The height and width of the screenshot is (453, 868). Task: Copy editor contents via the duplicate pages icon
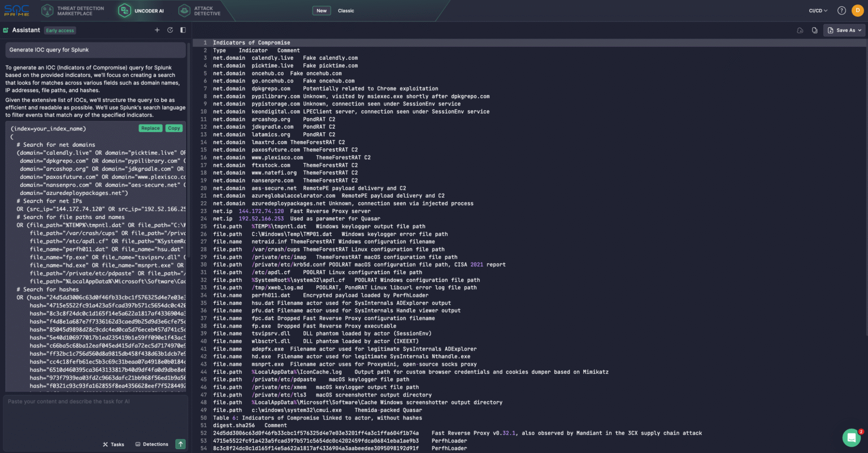point(814,31)
